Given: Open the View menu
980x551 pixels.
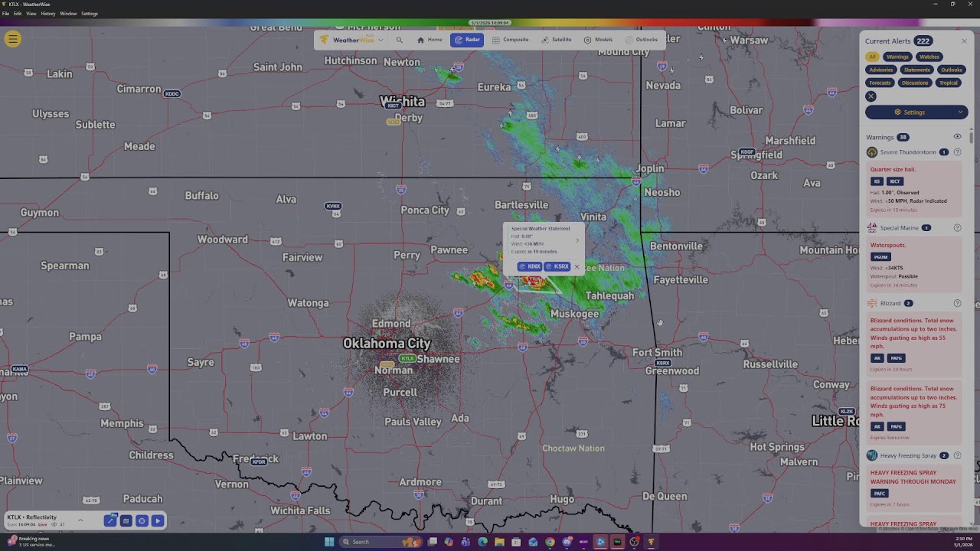Looking at the screenshot, I should 31,14.
